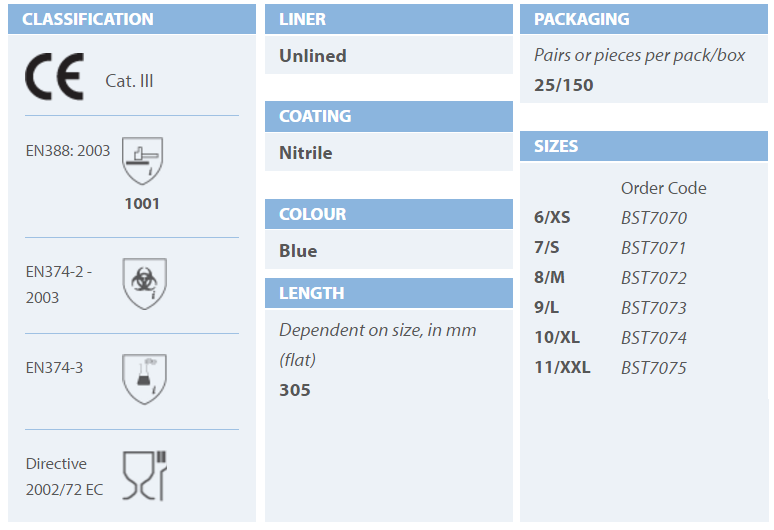Screen dimensions: 774x530
Task: Click order code BST7075 for 11/XXL
Action: pyautogui.click(x=654, y=368)
